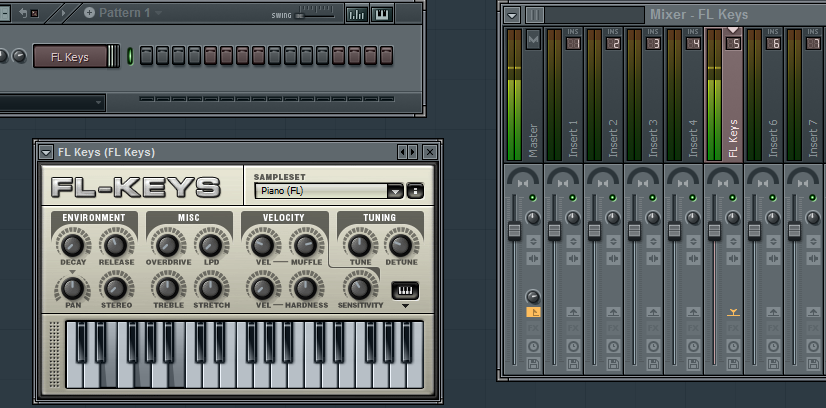Toggle step 1 of FL Keys channel
The height and width of the screenshot is (408, 826).
146,55
